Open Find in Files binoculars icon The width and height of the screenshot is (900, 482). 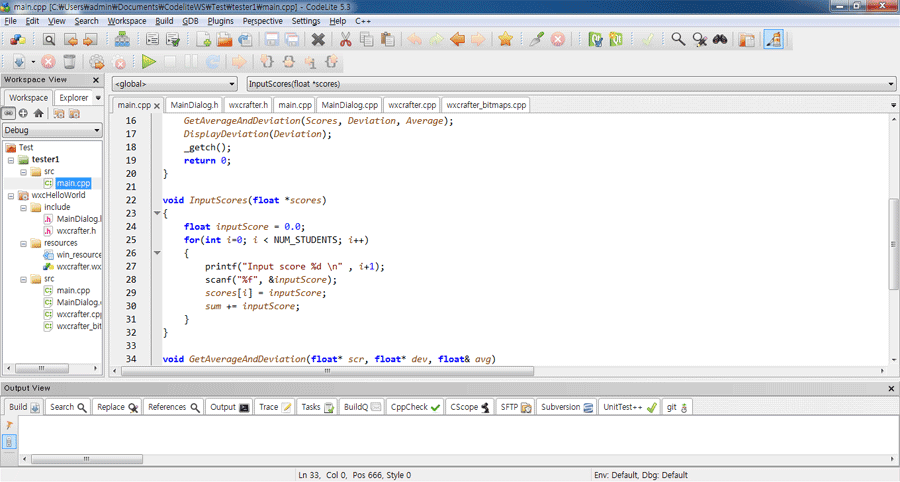[720, 39]
